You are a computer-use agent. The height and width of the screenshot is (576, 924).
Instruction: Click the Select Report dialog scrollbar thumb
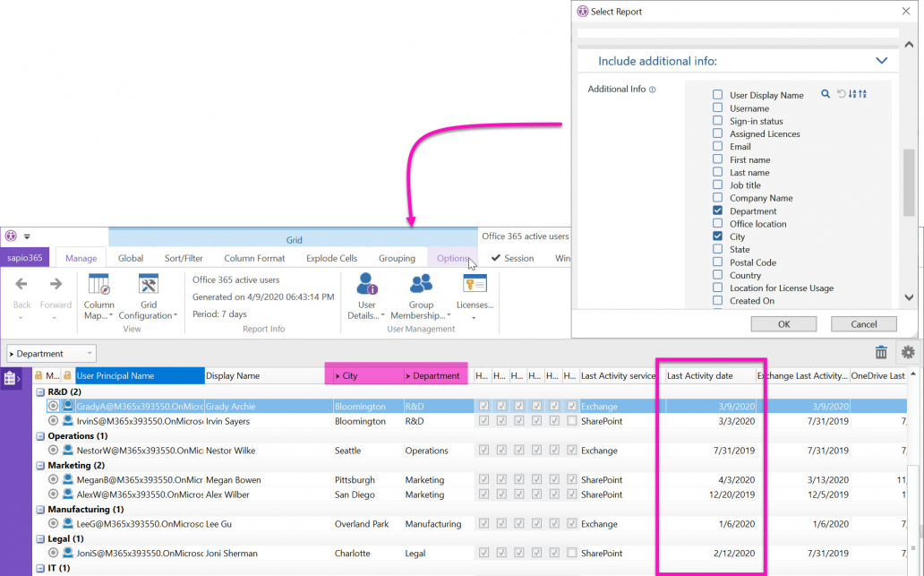point(909,182)
